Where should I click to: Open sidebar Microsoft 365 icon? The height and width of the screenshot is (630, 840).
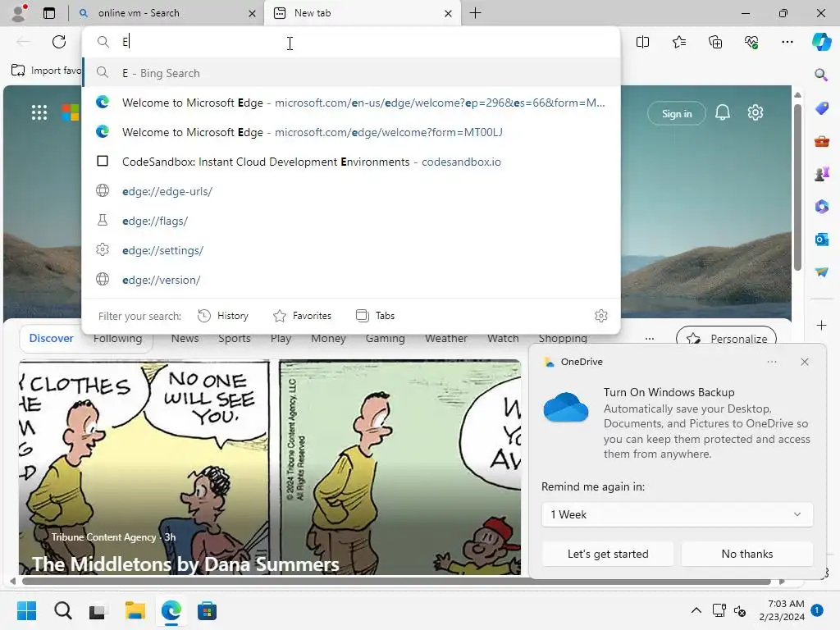point(821,206)
